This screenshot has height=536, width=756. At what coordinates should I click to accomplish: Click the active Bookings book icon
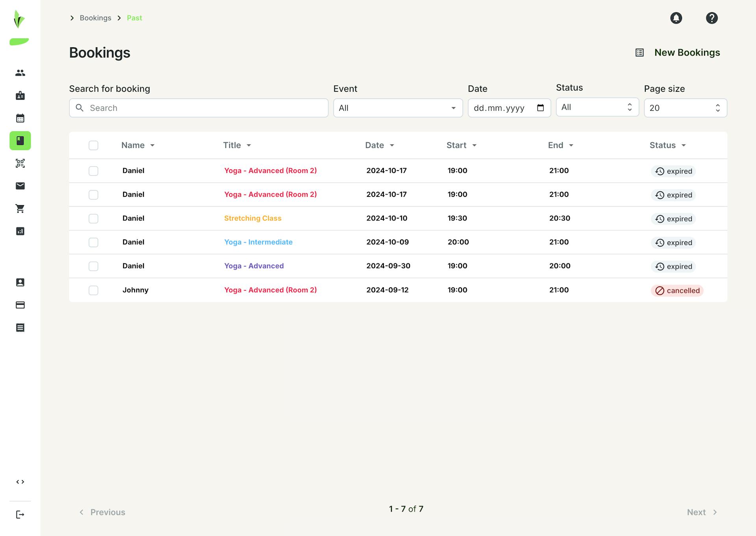[x=20, y=141]
